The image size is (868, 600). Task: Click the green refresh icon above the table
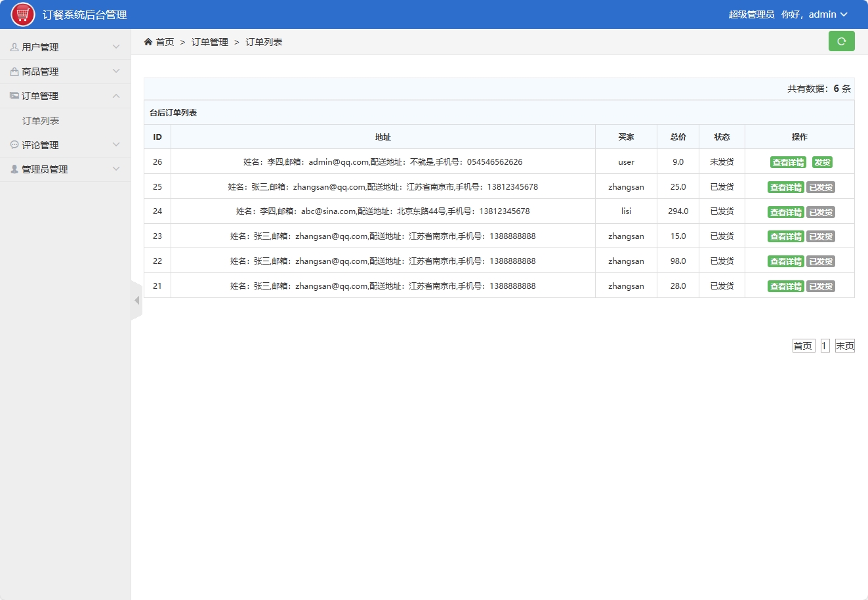(842, 41)
